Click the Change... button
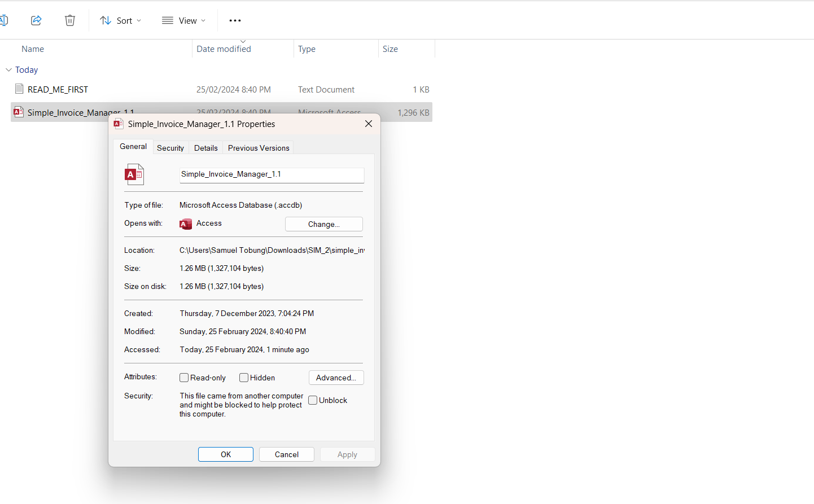814x504 pixels. [324, 224]
